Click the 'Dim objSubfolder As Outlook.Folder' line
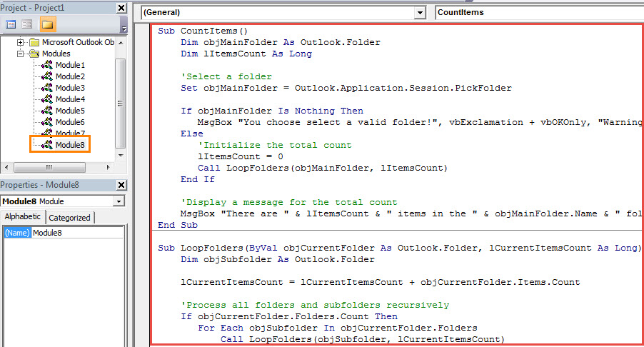Viewport: 644px width, 347px height. point(278,259)
